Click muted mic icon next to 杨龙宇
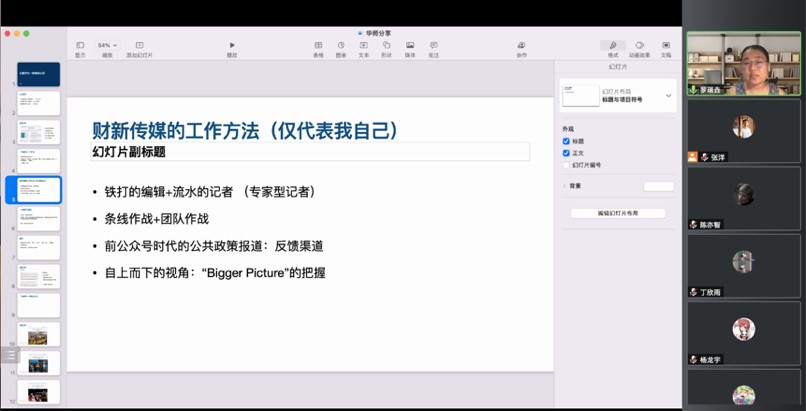The image size is (806, 411). 693,360
